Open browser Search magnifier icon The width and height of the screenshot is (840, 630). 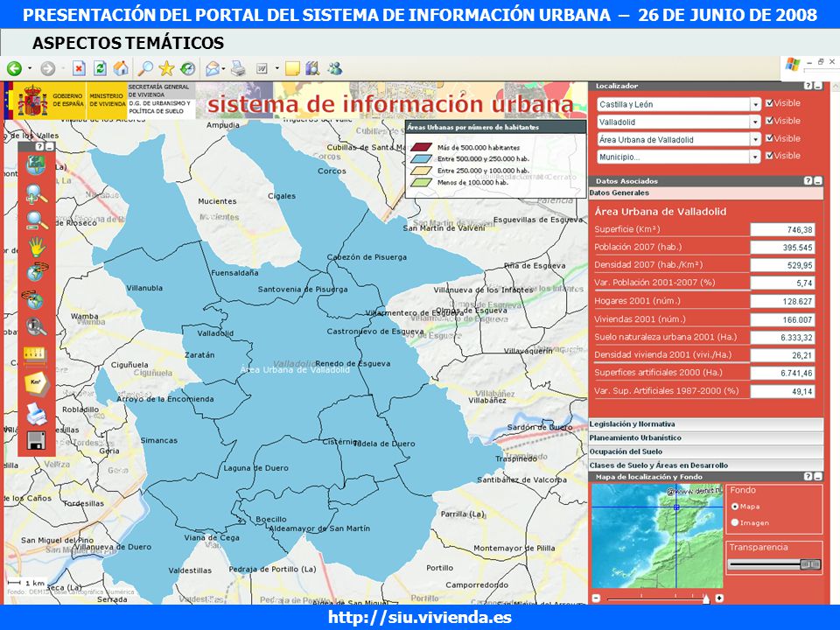point(145,68)
